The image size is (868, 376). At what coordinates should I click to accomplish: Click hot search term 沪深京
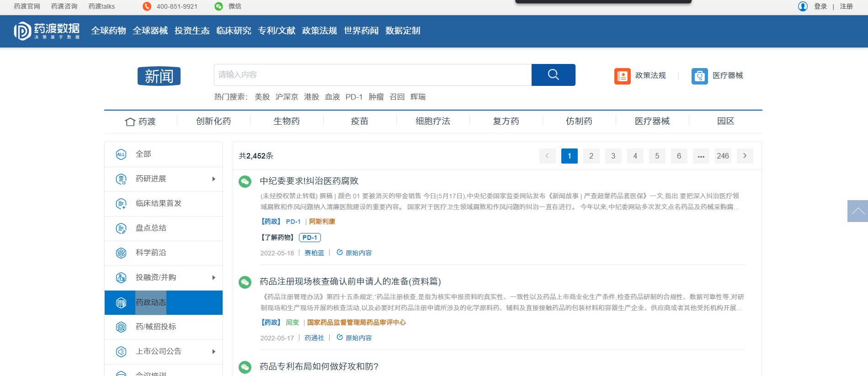(287, 97)
